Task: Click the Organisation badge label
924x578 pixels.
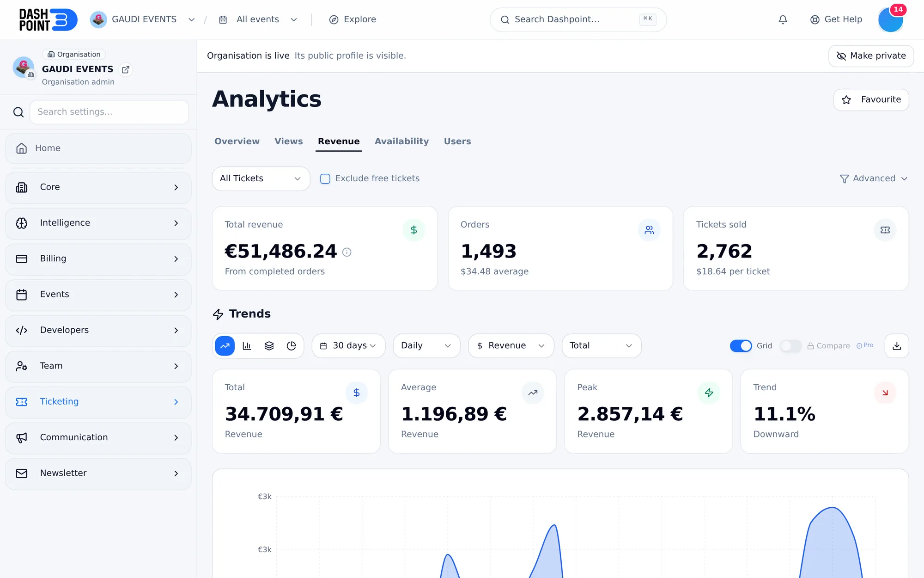Action: pos(74,55)
